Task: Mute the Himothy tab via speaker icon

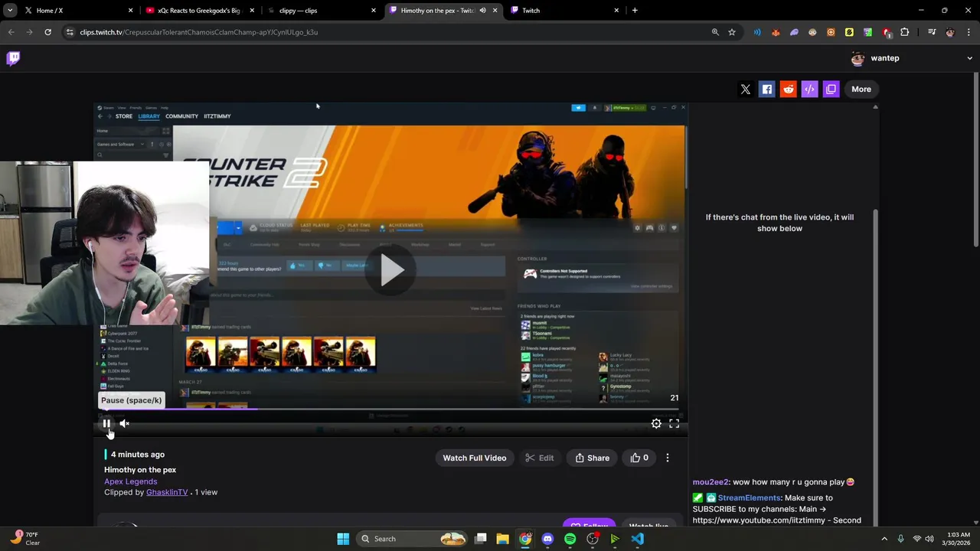Action: pyautogui.click(x=482, y=11)
